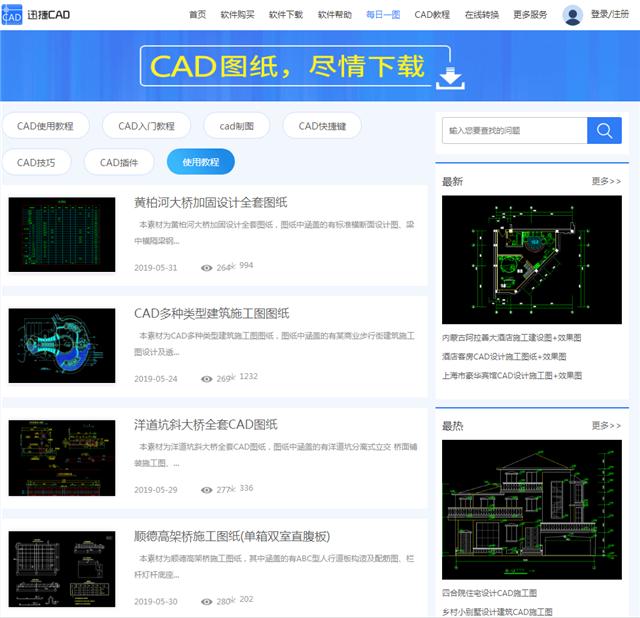The height and width of the screenshot is (618, 640).
Task: Open 酒店客房CAD设计施工图纸+效果图 link
Action: click(504, 356)
